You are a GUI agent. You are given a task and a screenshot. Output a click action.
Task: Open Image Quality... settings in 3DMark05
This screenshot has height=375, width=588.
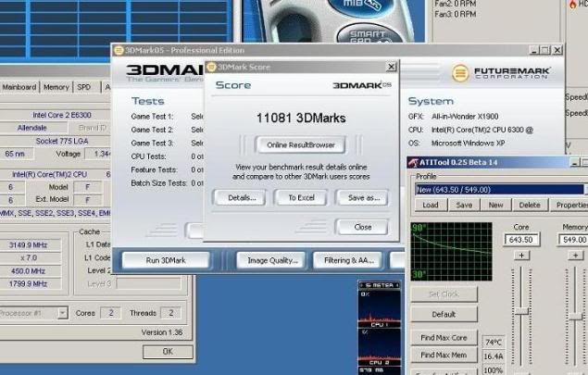(272, 260)
